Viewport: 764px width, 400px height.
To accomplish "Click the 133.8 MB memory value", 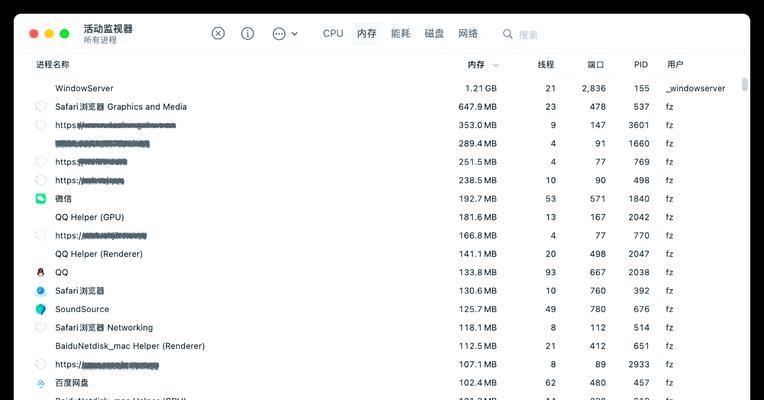I will coord(478,272).
